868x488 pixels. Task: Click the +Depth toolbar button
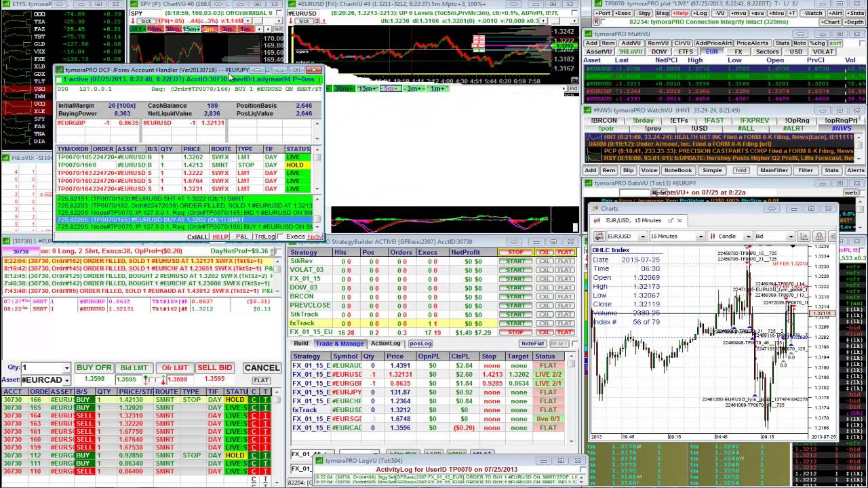(854, 22)
